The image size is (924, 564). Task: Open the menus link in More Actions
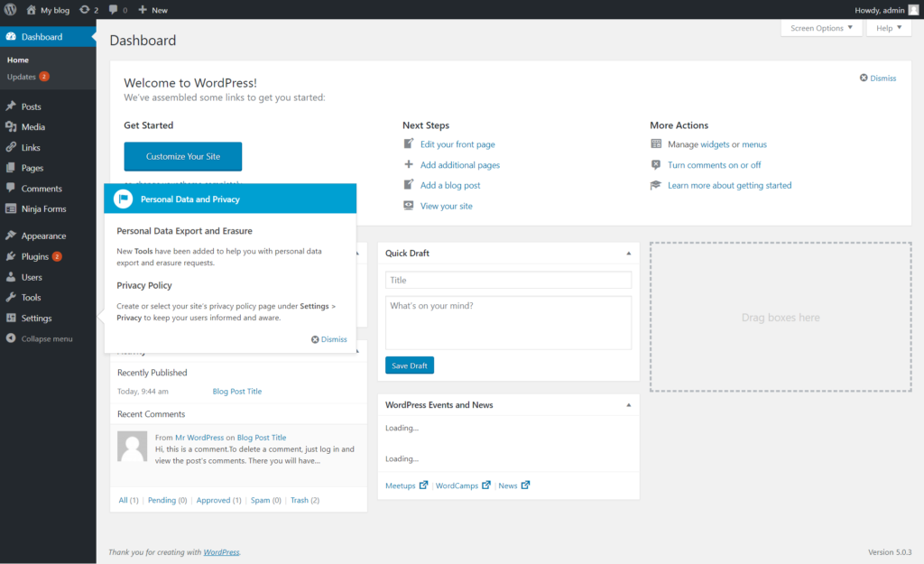(x=754, y=143)
